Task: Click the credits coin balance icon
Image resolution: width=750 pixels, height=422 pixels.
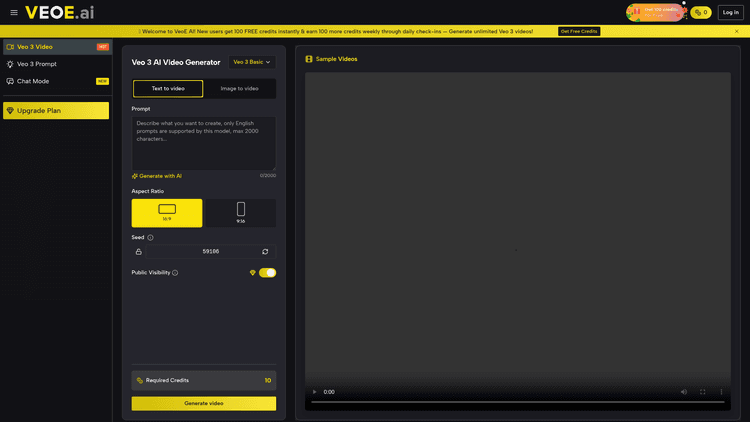Action: tap(700, 13)
